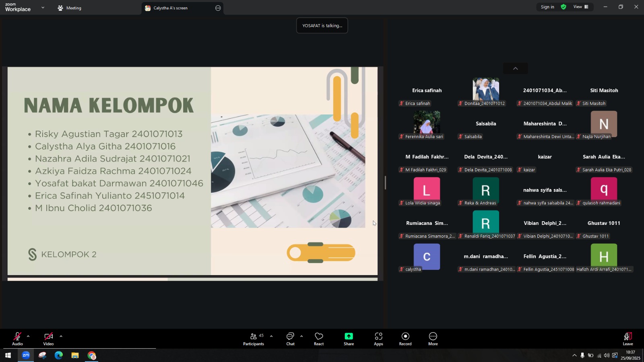Switch to the Meeting tab

[70, 8]
